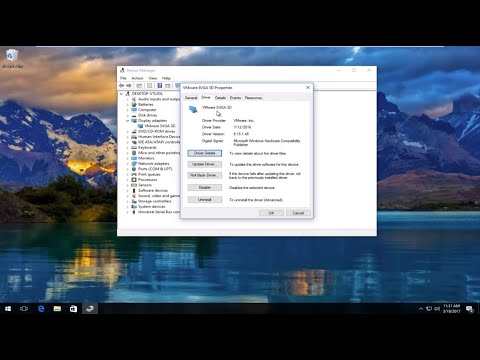
Task: Click the Disable button
Action: [204, 188]
